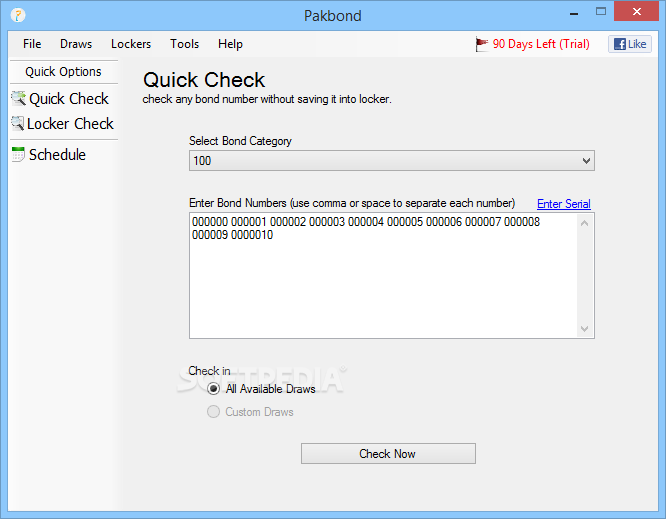This screenshot has height=519, width=666.
Task: Open the Draws menu
Action: 76,44
